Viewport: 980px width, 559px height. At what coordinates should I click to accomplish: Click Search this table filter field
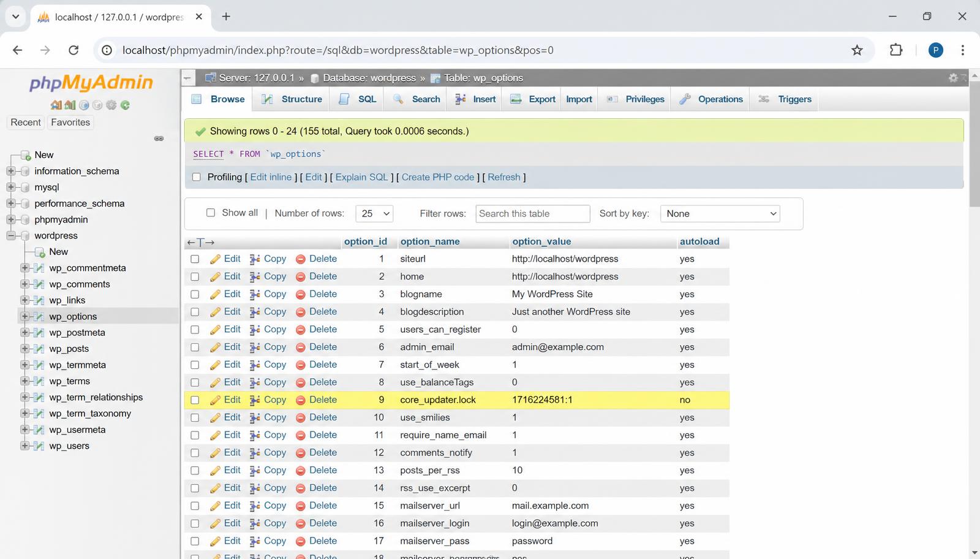[533, 213]
